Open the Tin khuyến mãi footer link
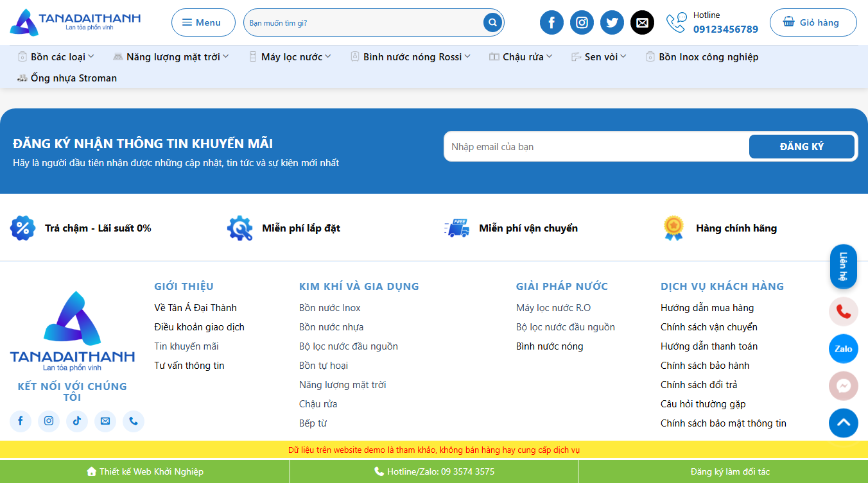The height and width of the screenshot is (483, 868). click(186, 346)
